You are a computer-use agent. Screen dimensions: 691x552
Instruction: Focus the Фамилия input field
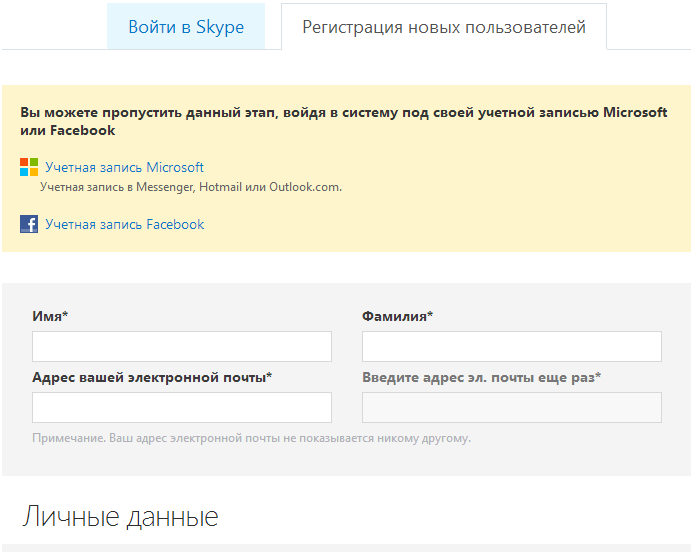pyautogui.click(x=512, y=346)
